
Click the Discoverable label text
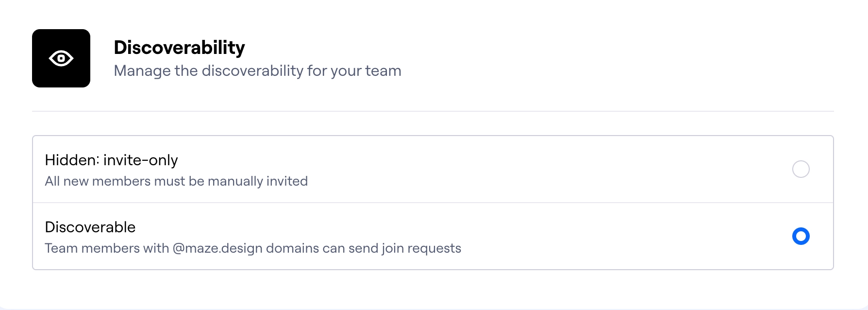90,226
